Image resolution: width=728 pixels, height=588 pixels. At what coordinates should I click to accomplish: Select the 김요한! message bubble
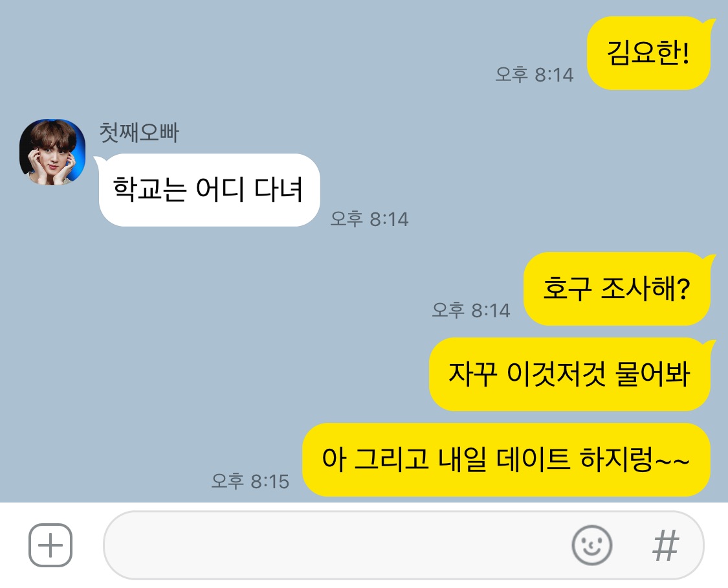pos(649,53)
